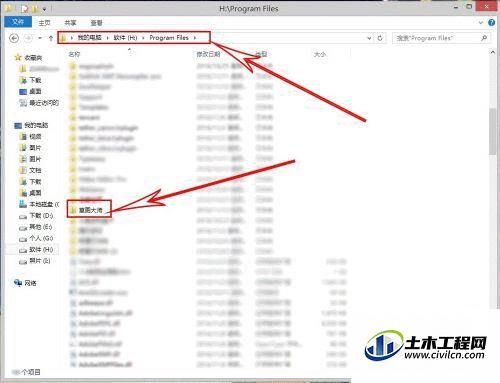Select the 软件 (H:) drive in sidebar
500x383 pixels.
click(41, 249)
